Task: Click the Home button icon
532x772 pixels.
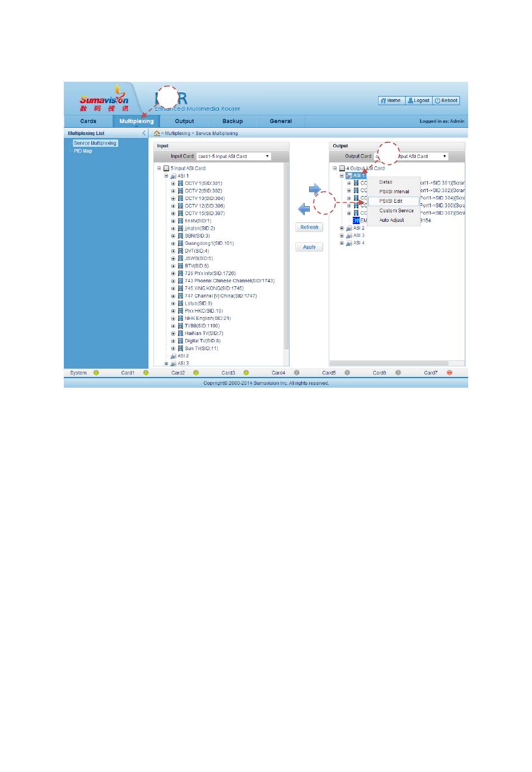Action: click(384, 101)
